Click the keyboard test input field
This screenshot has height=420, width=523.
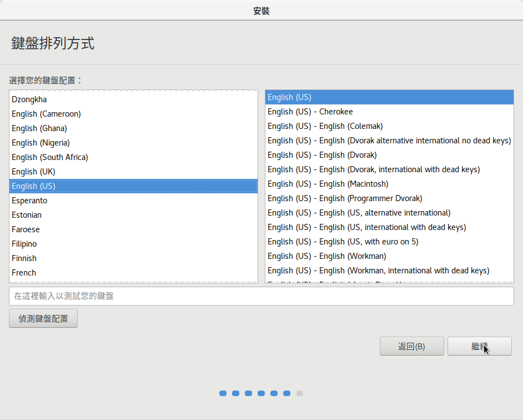261,296
